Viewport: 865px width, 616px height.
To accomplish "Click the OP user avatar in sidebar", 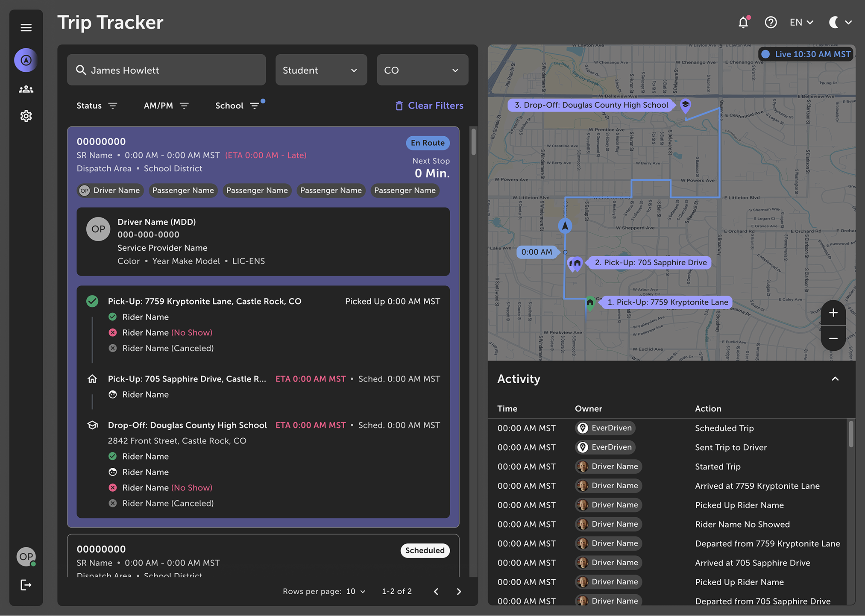I will (x=26, y=557).
